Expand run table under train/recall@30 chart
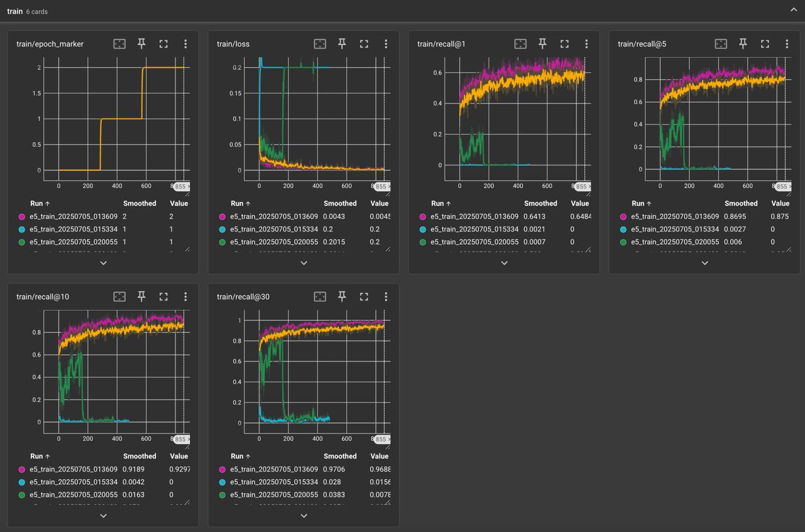Viewport: 805px width, 532px height. point(304,516)
